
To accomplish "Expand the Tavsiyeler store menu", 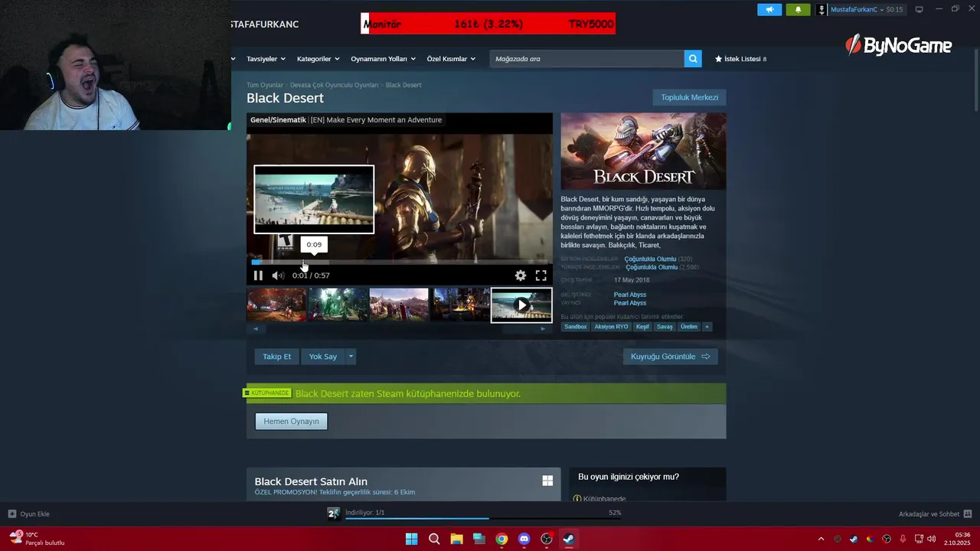I will 266,59.
